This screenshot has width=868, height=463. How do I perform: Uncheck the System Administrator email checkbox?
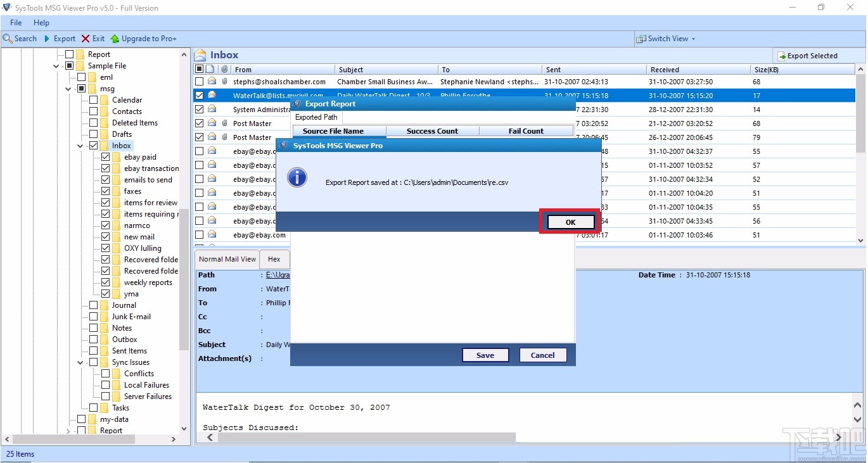pos(200,110)
